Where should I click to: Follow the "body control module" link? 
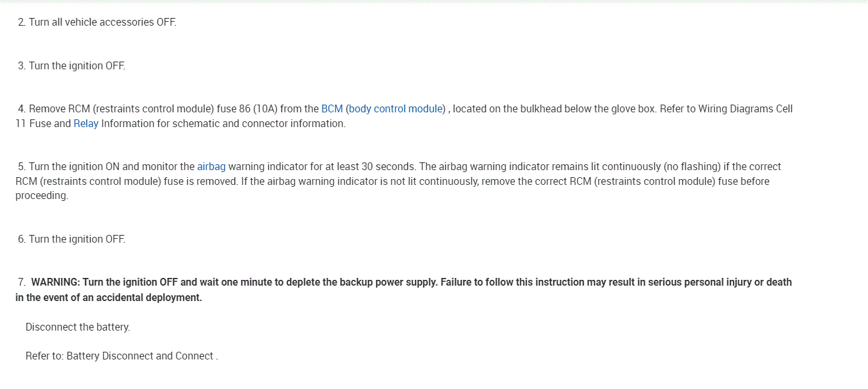click(x=396, y=109)
